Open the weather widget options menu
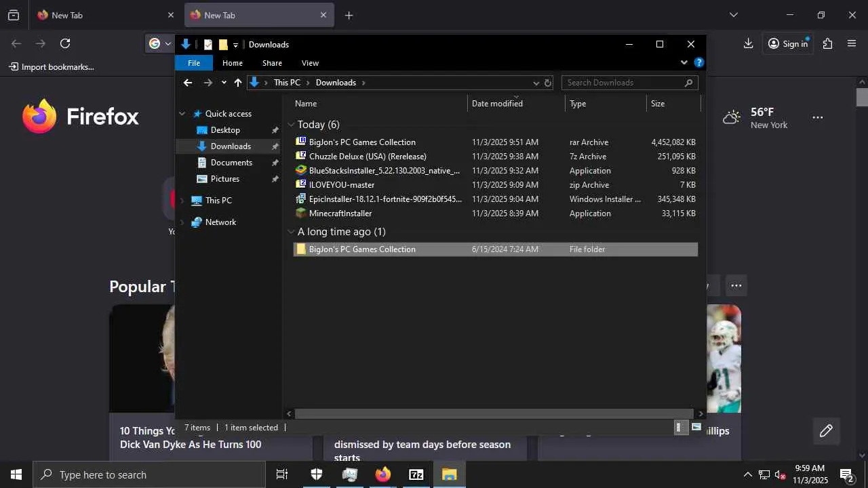 (818, 118)
